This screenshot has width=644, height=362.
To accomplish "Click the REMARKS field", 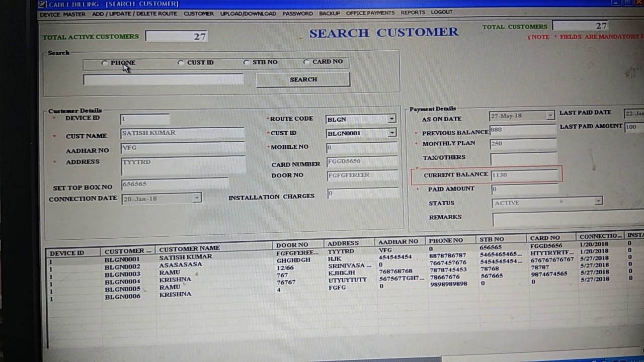I will coord(568,219).
